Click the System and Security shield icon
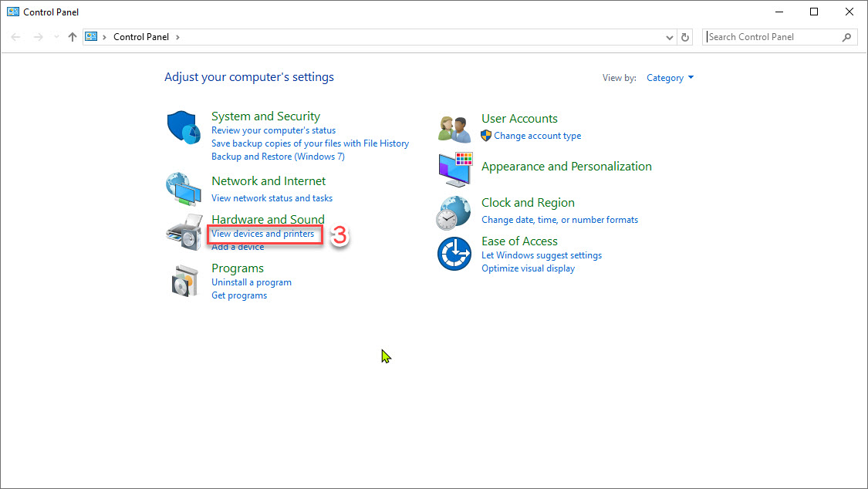The height and width of the screenshot is (489, 868). [184, 127]
